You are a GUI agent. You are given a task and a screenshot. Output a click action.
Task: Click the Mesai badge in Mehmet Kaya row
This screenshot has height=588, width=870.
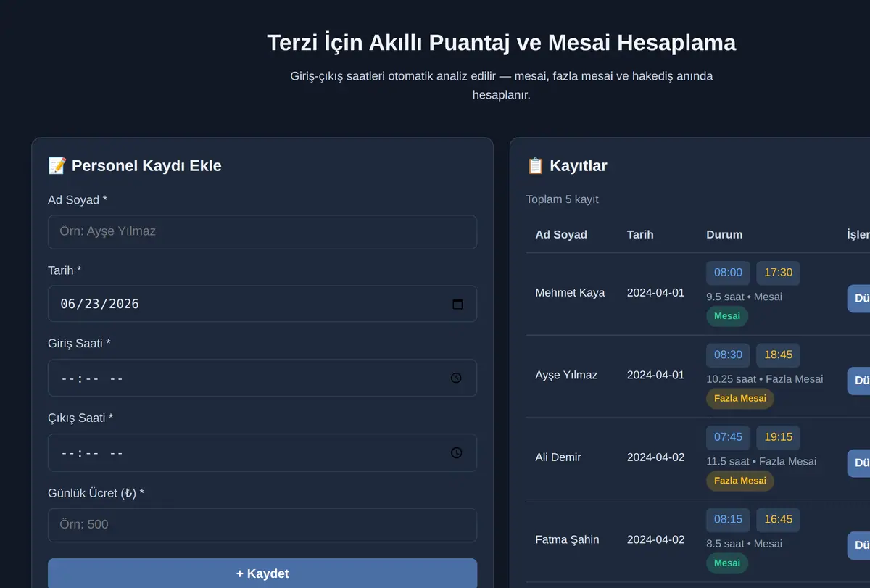coord(727,316)
